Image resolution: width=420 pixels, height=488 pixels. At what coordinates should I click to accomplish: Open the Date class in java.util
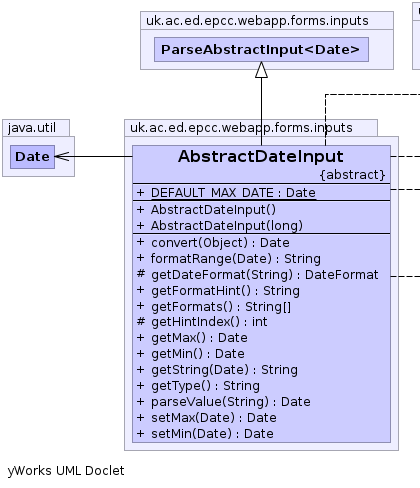[x=32, y=157]
